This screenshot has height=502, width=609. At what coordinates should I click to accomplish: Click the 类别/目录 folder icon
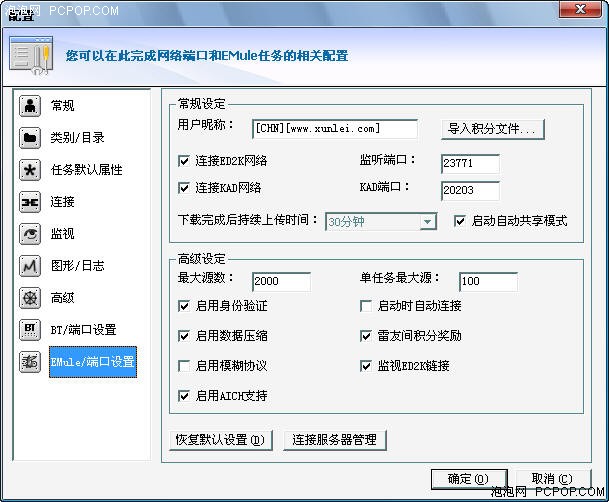pyautogui.click(x=30, y=138)
